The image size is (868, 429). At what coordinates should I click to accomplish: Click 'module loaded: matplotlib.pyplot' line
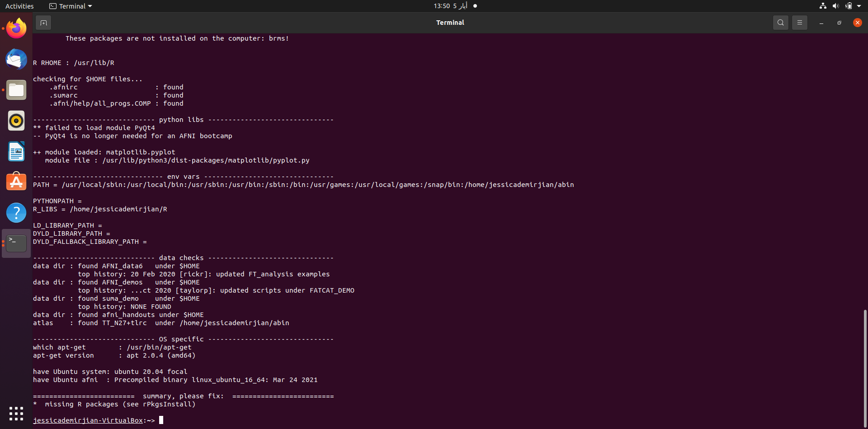[x=104, y=152]
